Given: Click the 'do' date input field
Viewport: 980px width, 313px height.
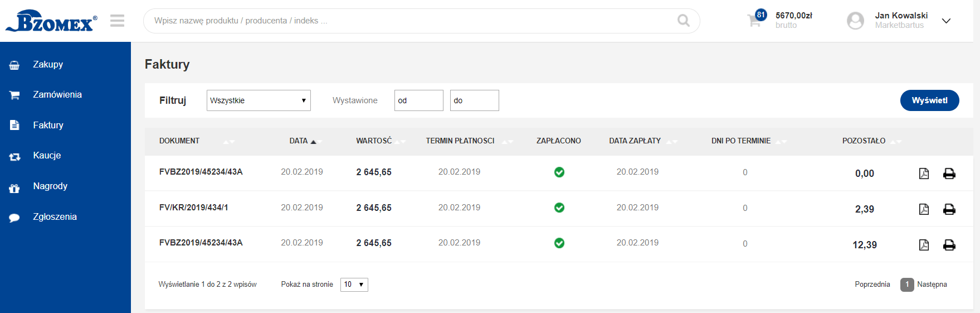Looking at the screenshot, I should 474,100.
